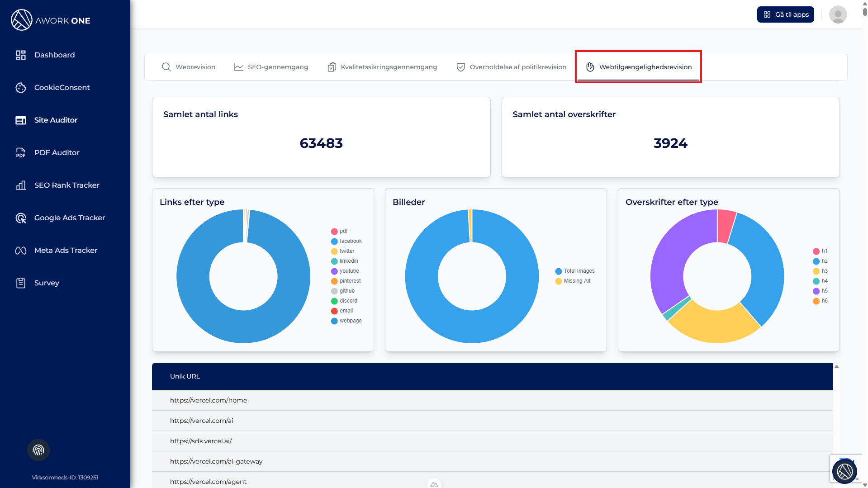The image size is (868, 488).
Task: Click the Gå til apps button
Action: pyautogui.click(x=785, y=14)
